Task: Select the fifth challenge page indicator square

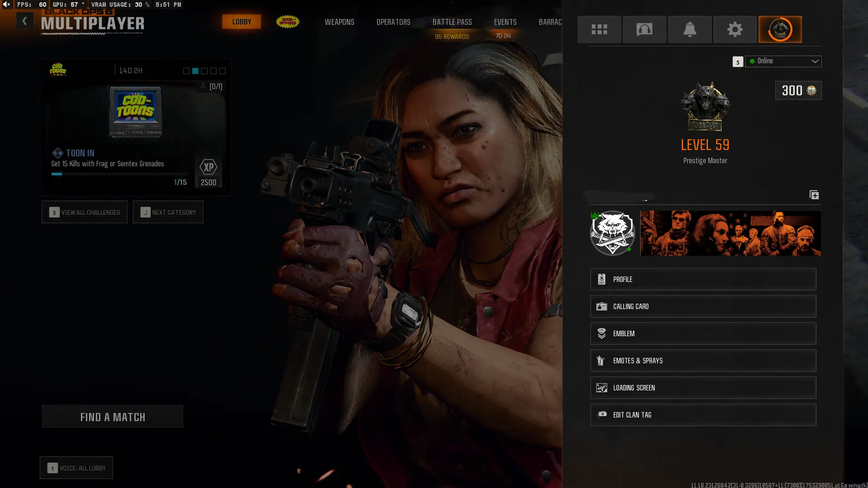Action: click(222, 71)
